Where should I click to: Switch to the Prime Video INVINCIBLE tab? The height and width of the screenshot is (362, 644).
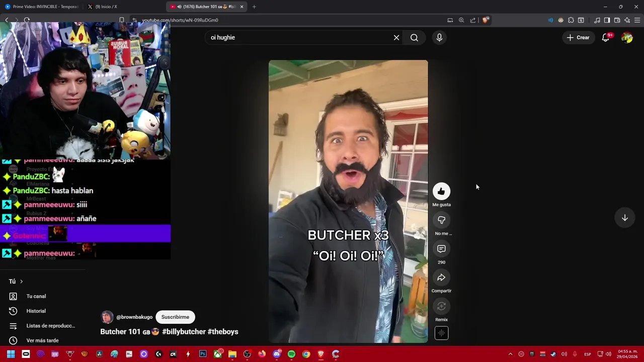coord(41,7)
